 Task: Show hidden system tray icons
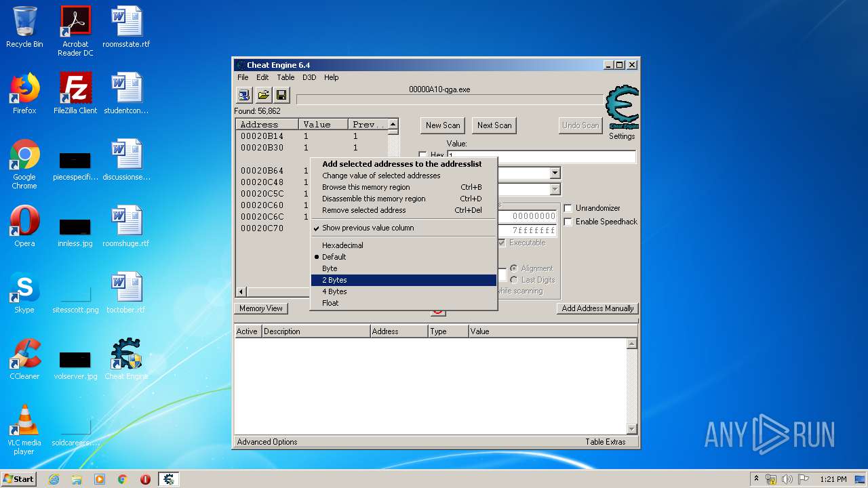pyautogui.click(x=756, y=479)
